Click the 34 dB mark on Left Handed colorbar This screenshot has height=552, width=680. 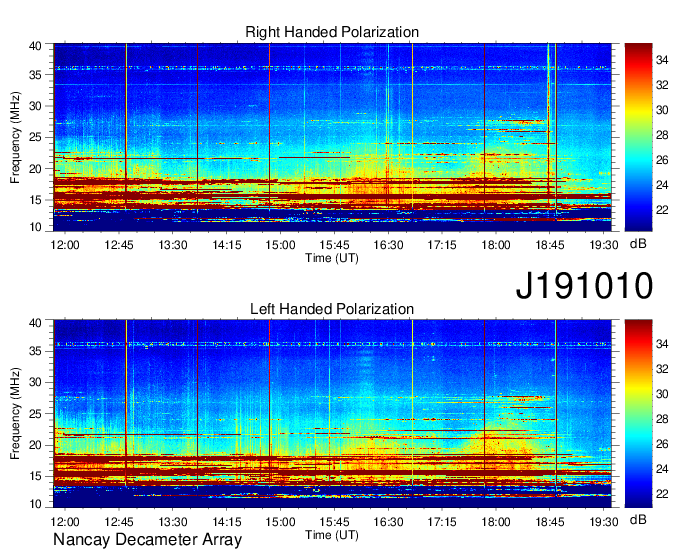662,344
